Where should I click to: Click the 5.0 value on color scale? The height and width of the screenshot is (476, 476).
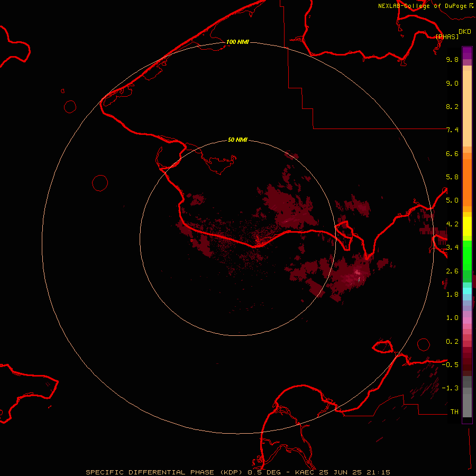click(x=452, y=200)
